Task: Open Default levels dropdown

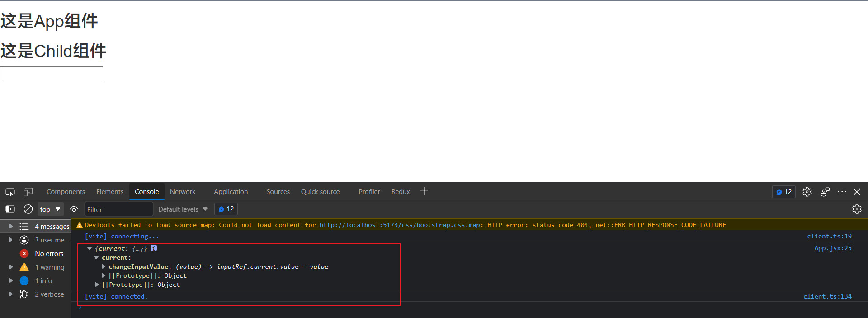Action: pyautogui.click(x=183, y=209)
